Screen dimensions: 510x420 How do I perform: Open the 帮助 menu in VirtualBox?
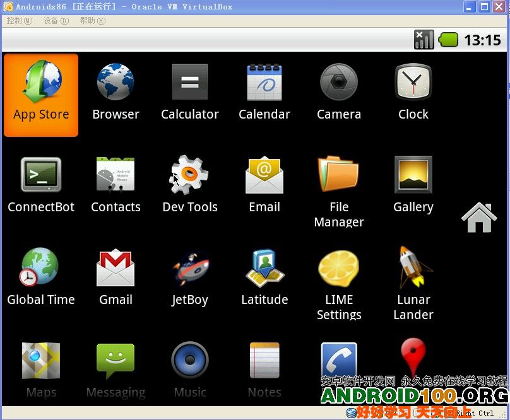click(x=92, y=21)
